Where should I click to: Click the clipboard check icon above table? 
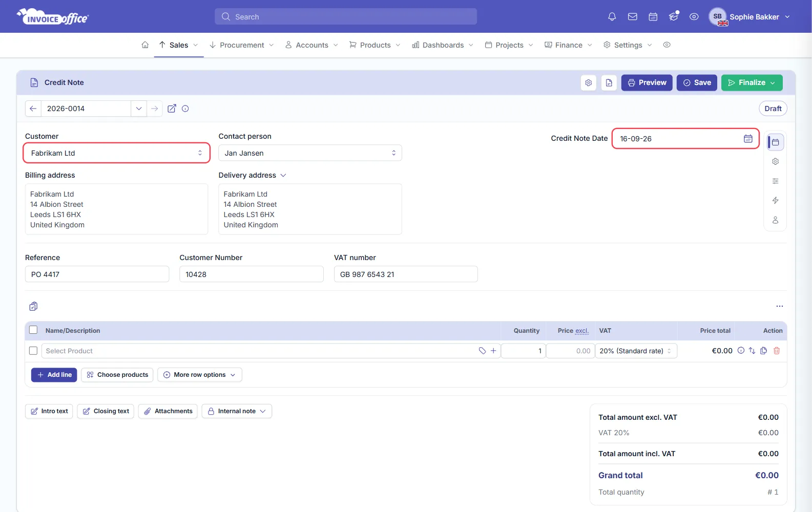[x=33, y=306]
